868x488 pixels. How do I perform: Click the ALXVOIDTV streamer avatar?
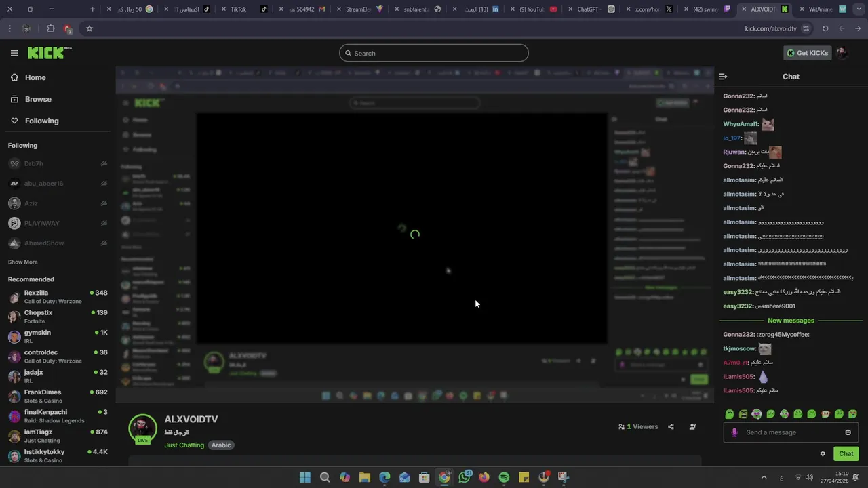point(142,428)
